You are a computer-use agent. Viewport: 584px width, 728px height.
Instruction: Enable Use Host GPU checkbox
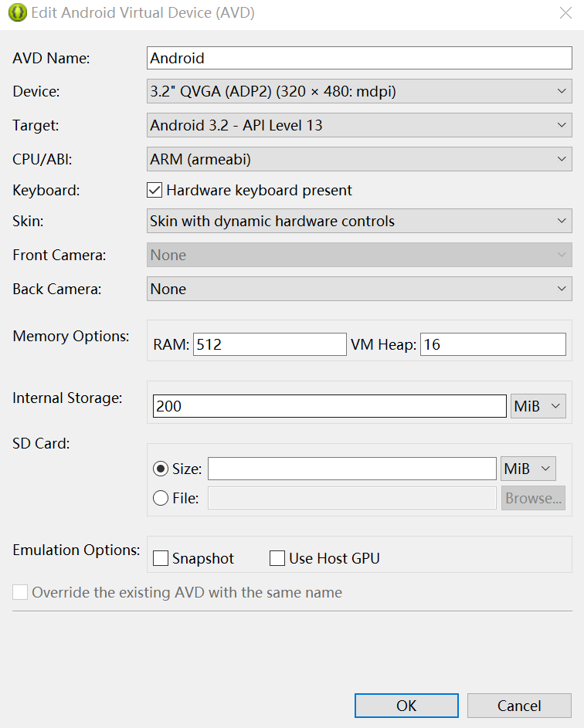(x=277, y=558)
